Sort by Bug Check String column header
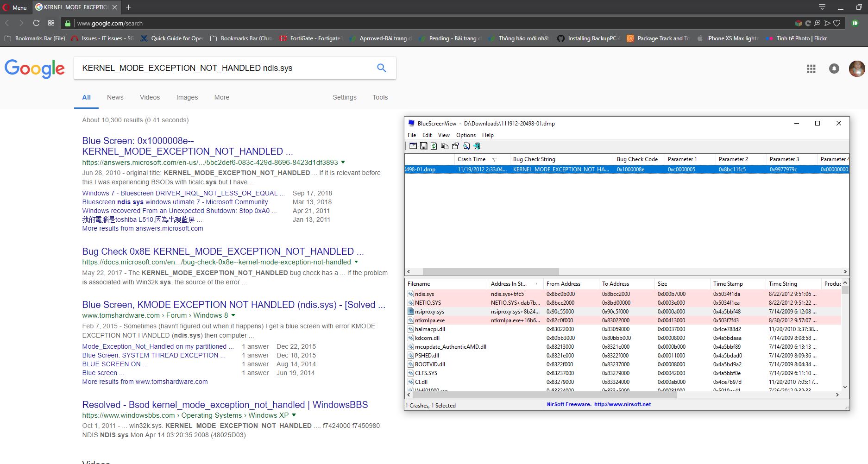 click(x=562, y=159)
